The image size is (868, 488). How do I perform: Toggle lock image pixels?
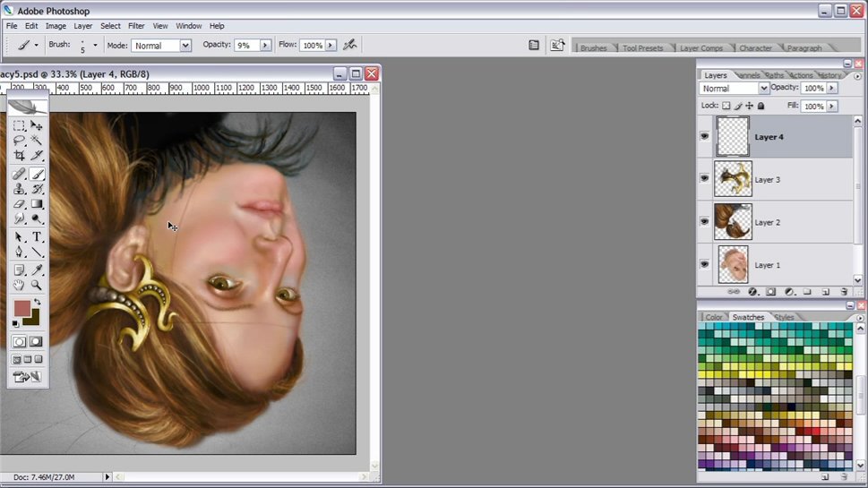pyautogui.click(x=738, y=106)
